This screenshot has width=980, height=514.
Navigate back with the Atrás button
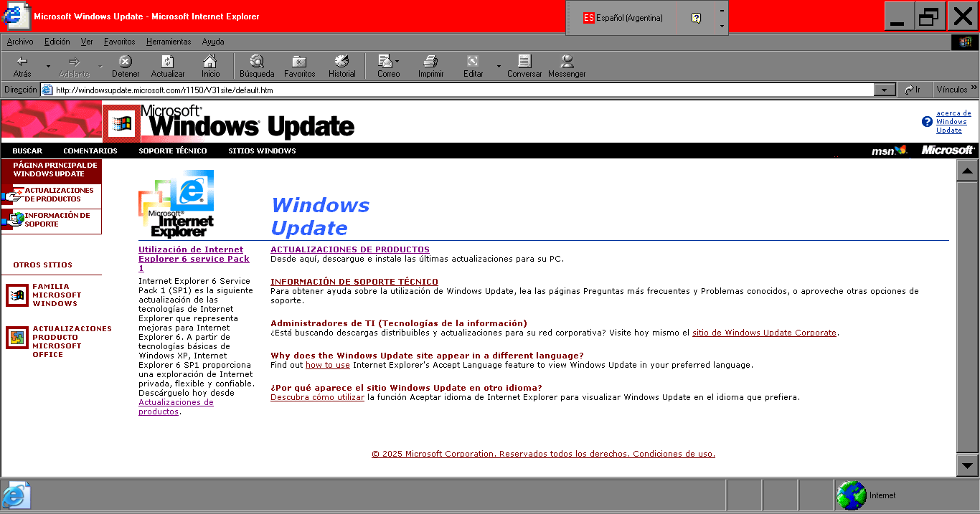click(22, 65)
